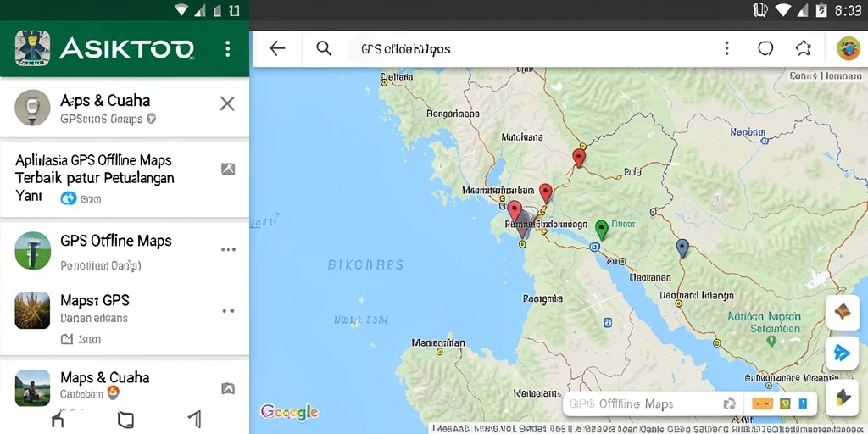Tap image icon on Aplikasia GPS article
This screenshot has width=868, height=434.
pyautogui.click(x=228, y=170)
